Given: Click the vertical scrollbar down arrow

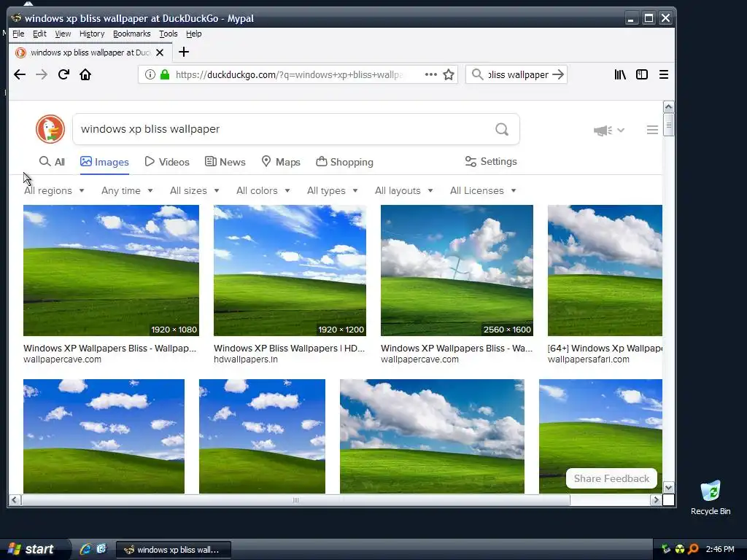Looking at the screenshot, I should tap(668, 488).
